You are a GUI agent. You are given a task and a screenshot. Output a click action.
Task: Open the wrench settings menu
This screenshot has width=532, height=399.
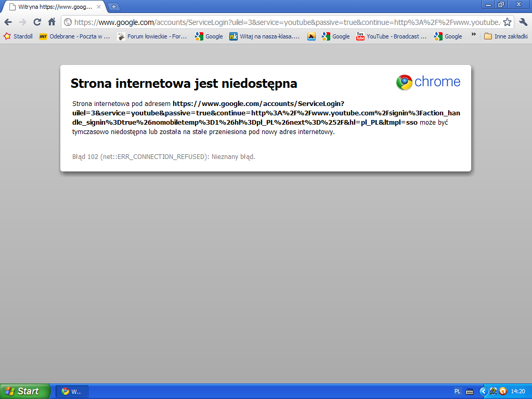[523, 22]
